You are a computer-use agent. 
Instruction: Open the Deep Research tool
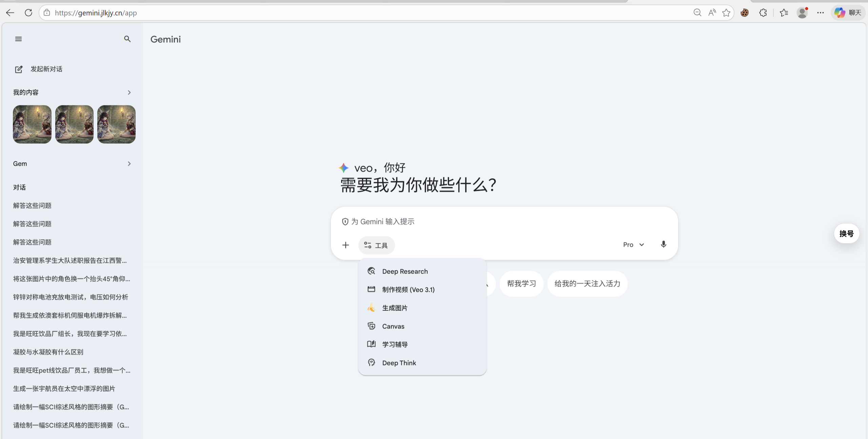pyautogui.click(x=405, y=271)
